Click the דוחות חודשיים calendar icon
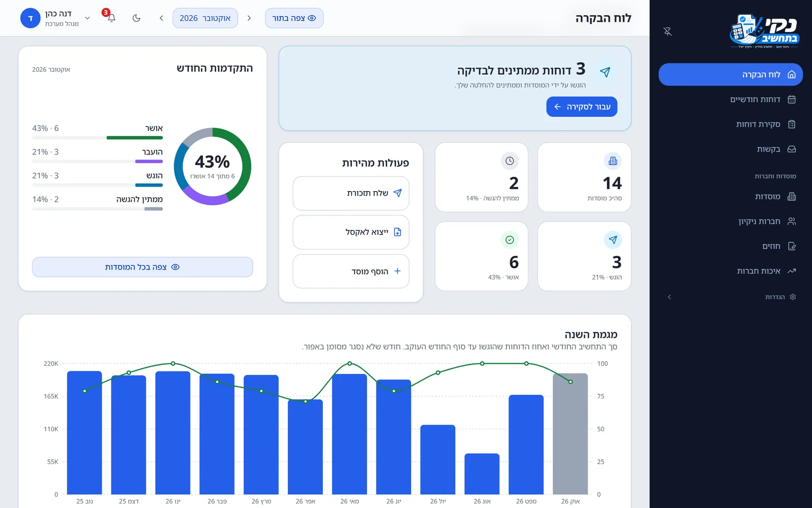Viewport: 812px width, 508px height. 792,100
